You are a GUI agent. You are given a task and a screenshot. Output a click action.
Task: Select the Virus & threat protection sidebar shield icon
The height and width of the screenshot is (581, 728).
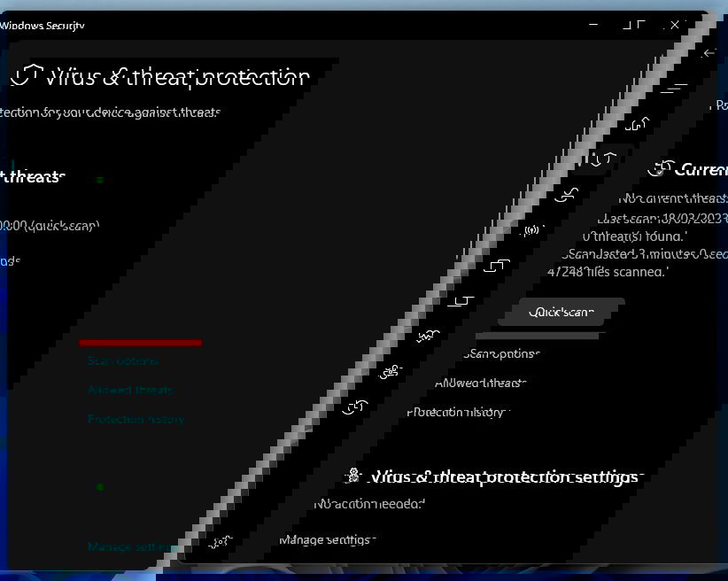602,159
